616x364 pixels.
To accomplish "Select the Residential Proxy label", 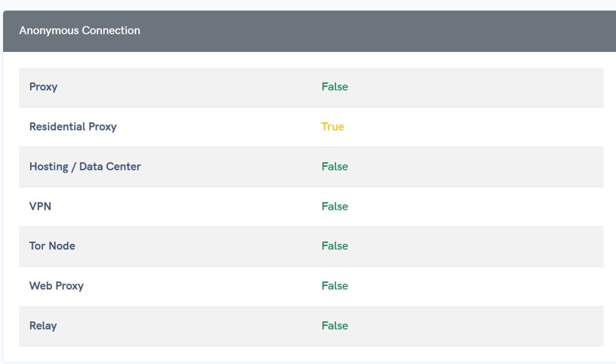I will click(x=73, y=127).
